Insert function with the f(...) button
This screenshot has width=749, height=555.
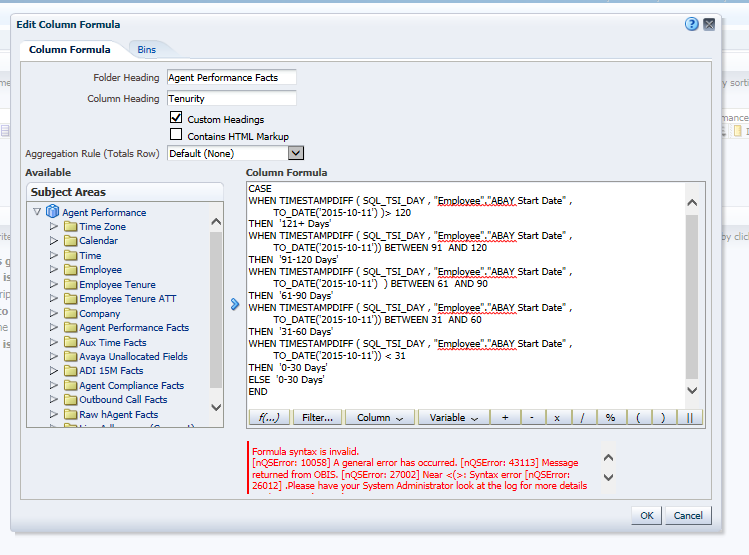click(270, 418)
